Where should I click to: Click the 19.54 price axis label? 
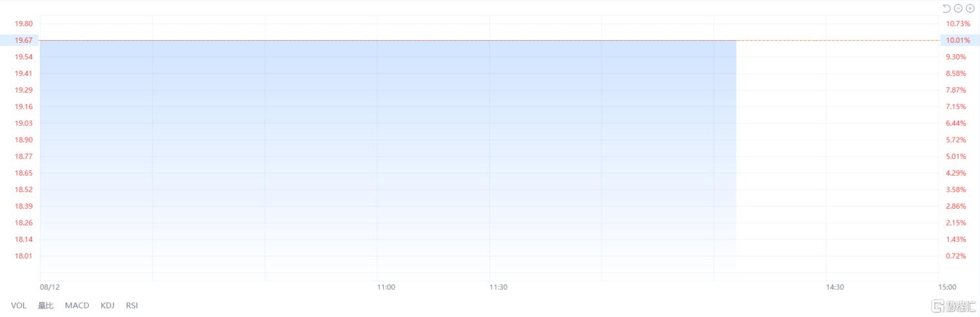(x=24, y=57)
